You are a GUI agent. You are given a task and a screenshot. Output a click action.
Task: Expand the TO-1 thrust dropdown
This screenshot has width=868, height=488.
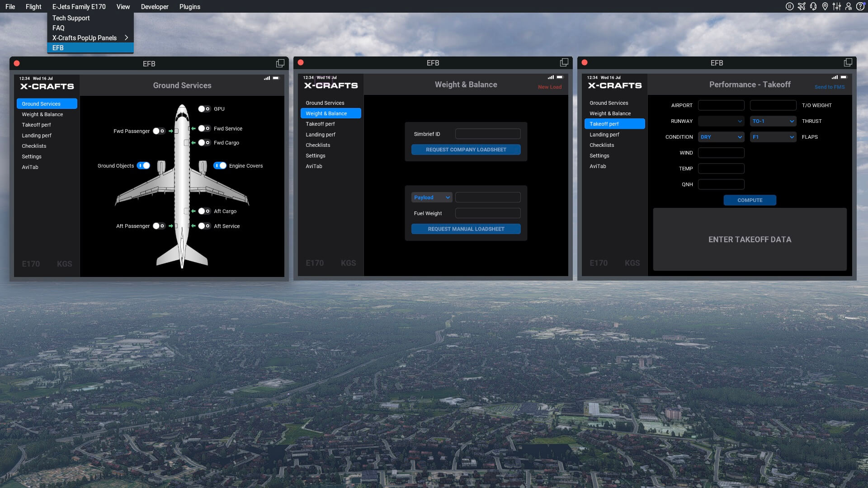point(773,121)
